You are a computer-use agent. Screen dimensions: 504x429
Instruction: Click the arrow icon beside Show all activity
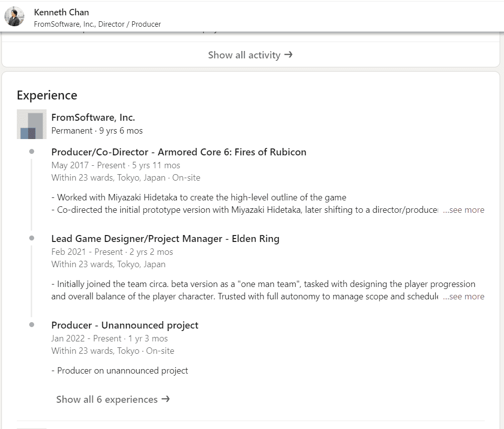[x=289, y=55]
